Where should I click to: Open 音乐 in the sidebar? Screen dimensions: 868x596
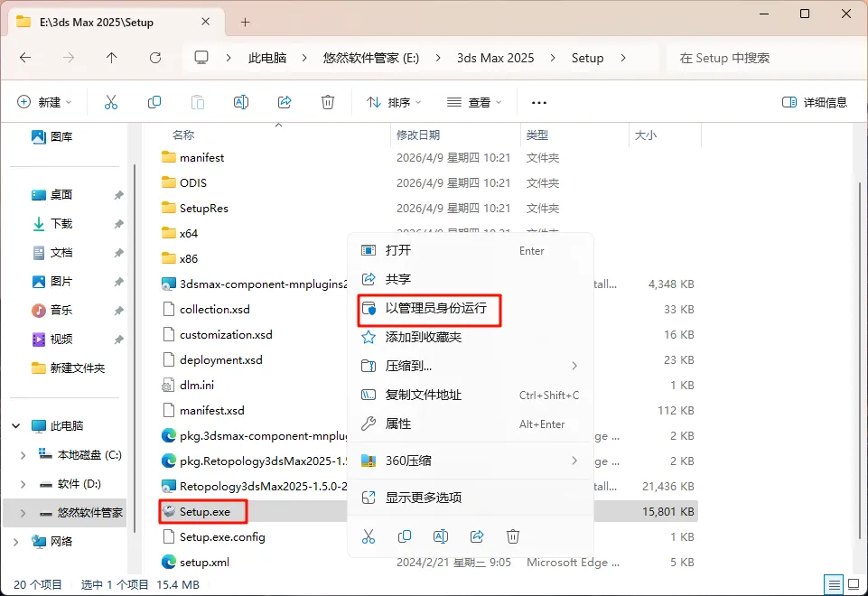coord(52,310)
